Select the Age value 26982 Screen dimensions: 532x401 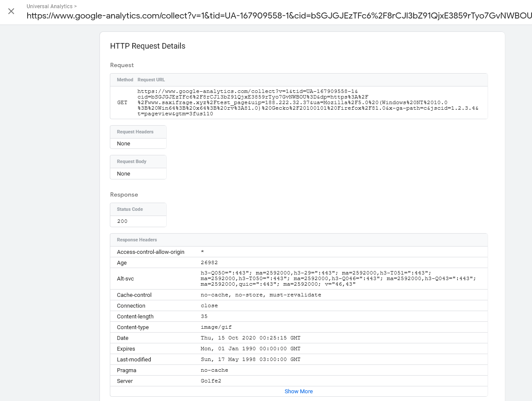click(x=209, y=262)
